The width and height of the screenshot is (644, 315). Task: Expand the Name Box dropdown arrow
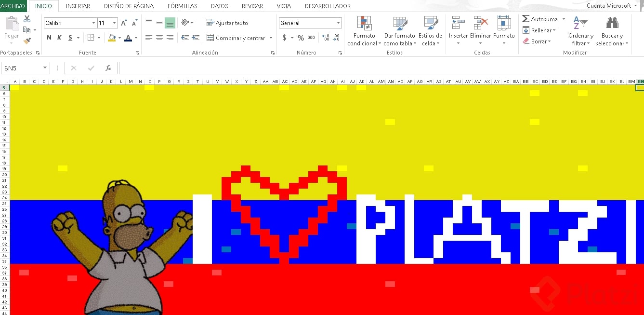tap(45, 68)
